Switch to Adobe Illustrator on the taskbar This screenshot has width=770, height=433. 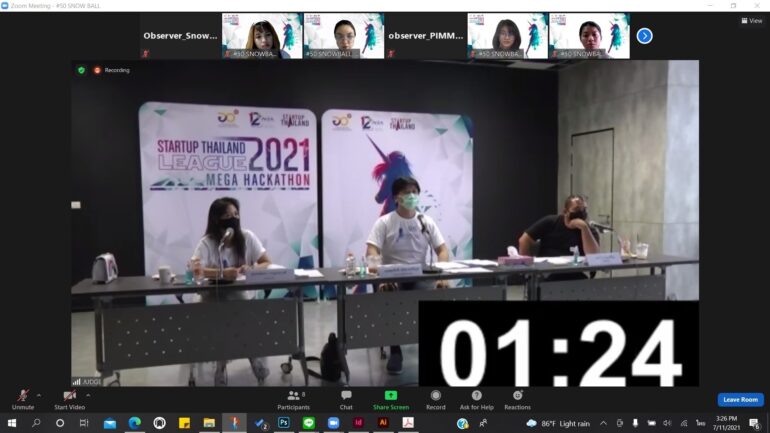tap(383, 423)
